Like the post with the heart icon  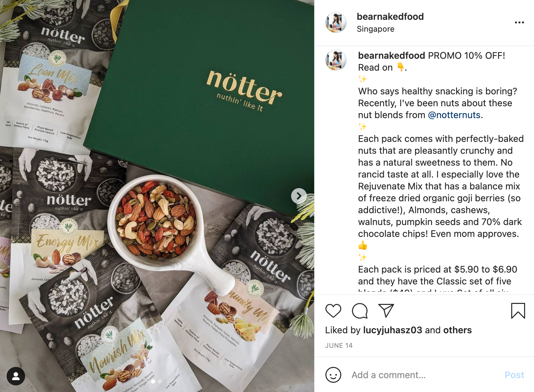333,311
